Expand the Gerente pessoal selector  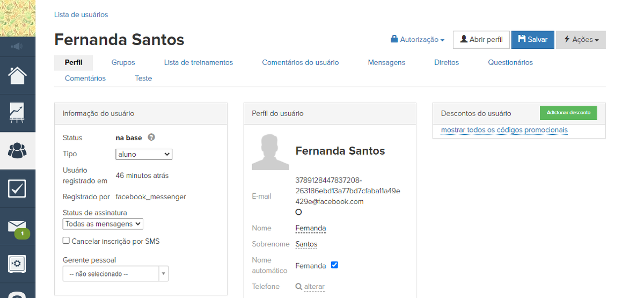(115, 274)
